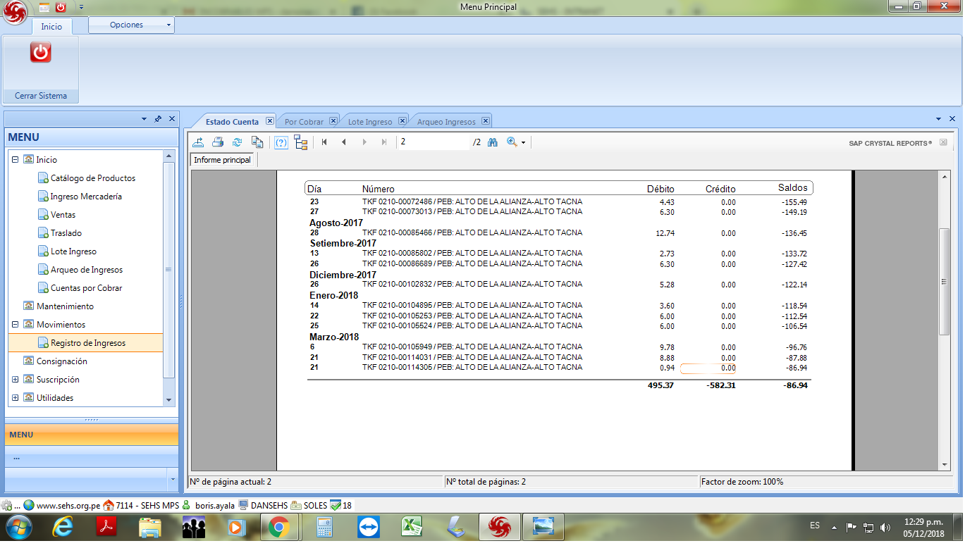Close the Lote Ingreso tab
This screenshot has width=977, height=560.
403,121
